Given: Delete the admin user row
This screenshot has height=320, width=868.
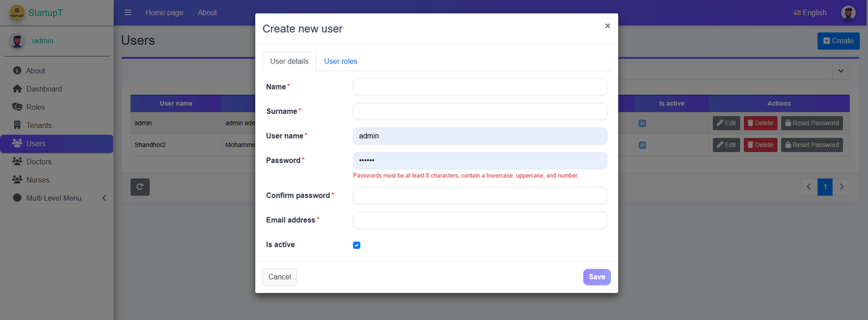Looking at the screenshot, I should (x=760, y=123).
